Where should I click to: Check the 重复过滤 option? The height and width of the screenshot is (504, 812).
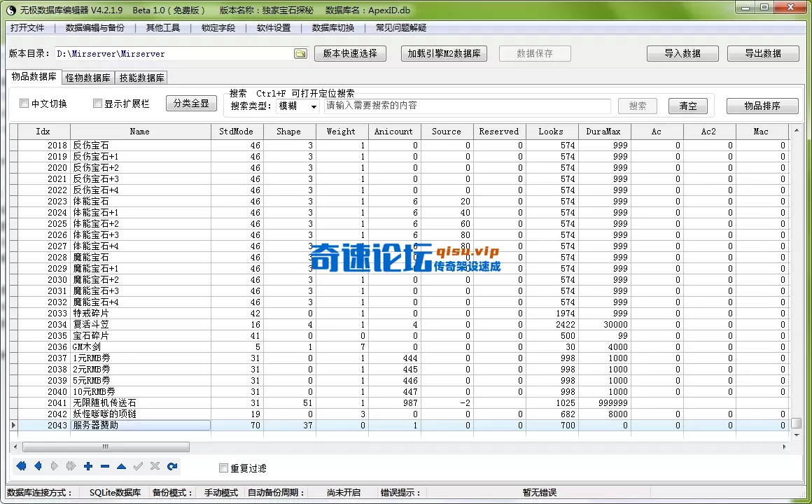click(x=224, y=468)
